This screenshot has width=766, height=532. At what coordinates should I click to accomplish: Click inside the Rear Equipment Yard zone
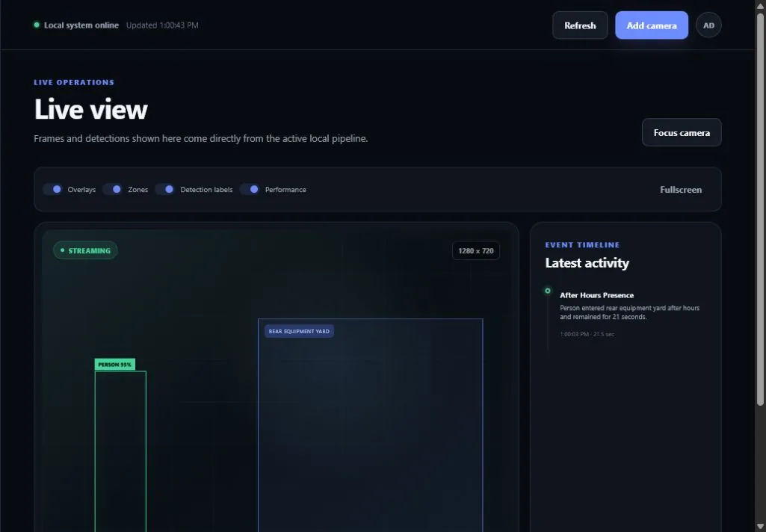(x=371, y=430)
